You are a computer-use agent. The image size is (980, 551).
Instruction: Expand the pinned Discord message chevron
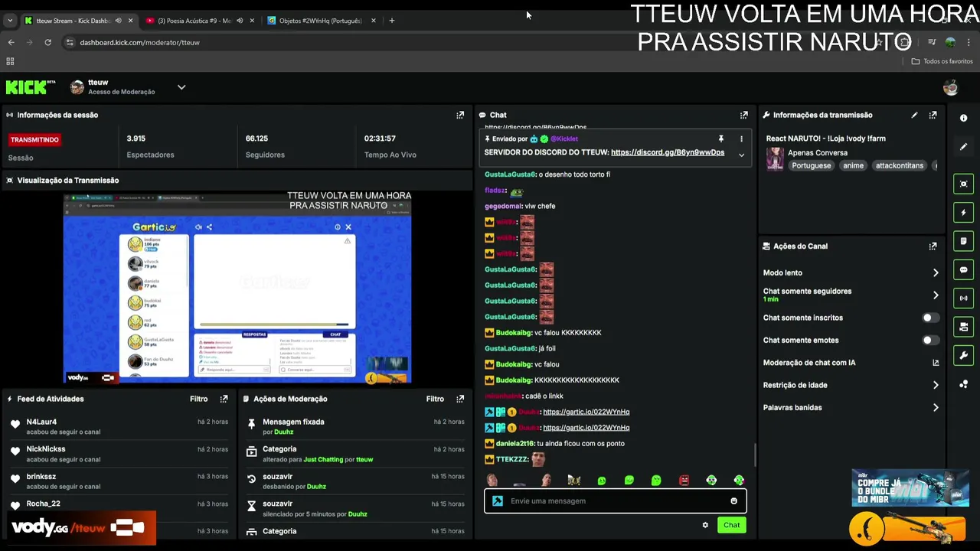(741, 155)
